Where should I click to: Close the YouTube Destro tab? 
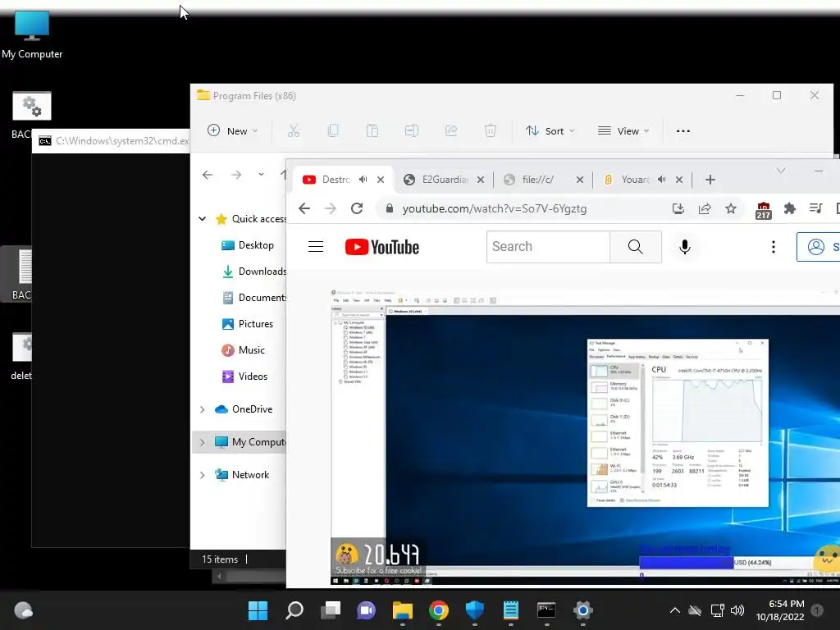tap(381, 180)
